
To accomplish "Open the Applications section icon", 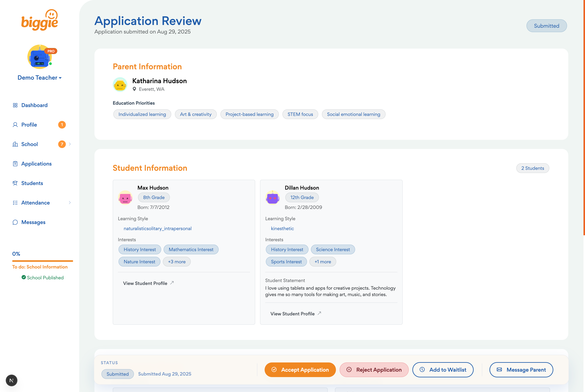I will [15, 164].
